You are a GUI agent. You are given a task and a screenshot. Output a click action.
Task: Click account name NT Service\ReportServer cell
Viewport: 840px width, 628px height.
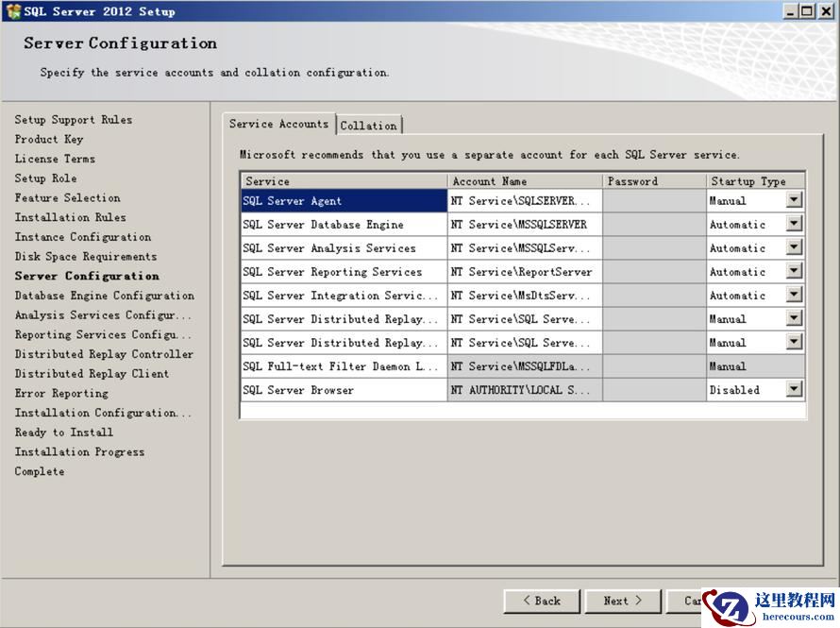pyautogui.click(x=525, y=271)
